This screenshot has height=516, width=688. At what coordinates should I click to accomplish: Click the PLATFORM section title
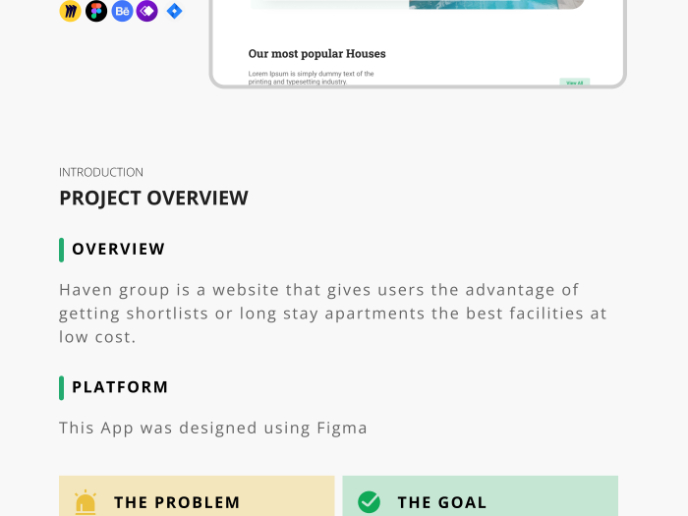[120, 387]
